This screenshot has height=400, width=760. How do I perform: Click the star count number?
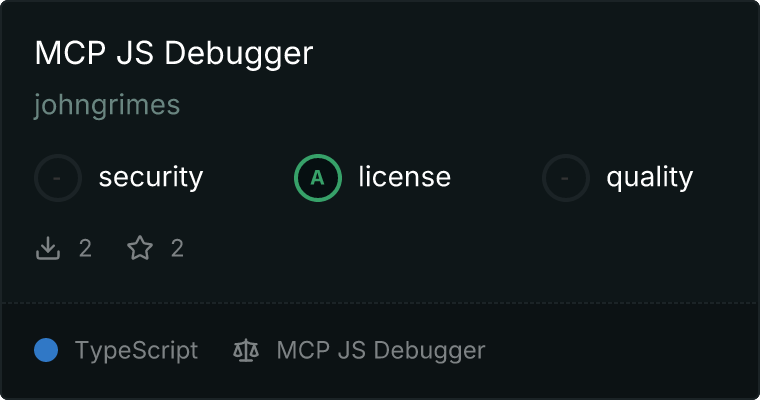[177, 249]
